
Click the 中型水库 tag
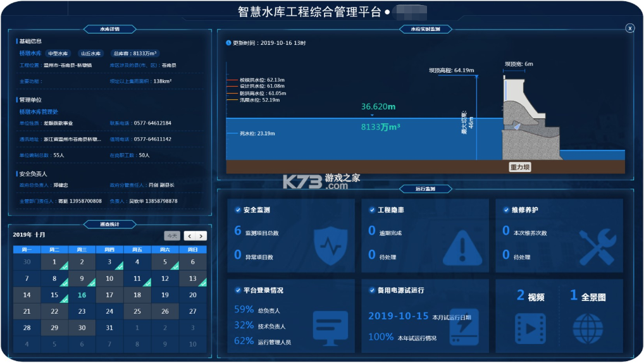click(x=58, y=53)
